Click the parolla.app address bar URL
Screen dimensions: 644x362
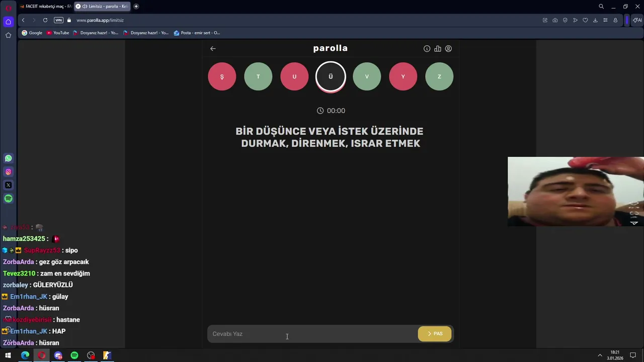pyautogui.click(x=100, y=20)
